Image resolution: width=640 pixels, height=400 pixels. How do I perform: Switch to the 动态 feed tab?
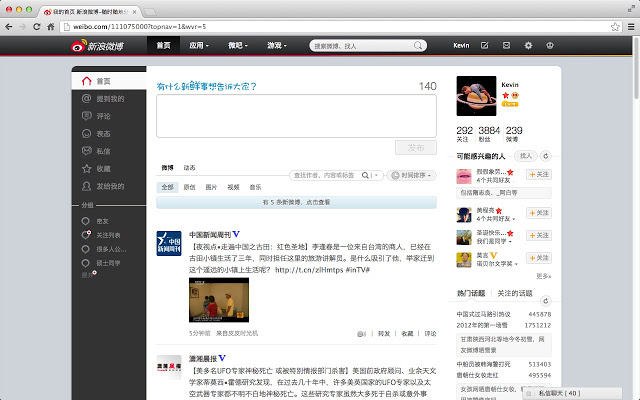click(x=189, y=168)
